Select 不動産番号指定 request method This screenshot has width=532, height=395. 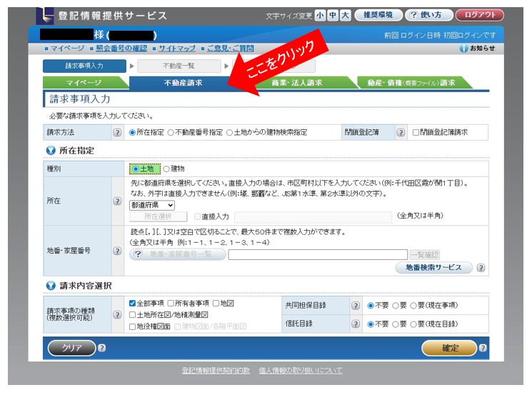pos(171,132)
